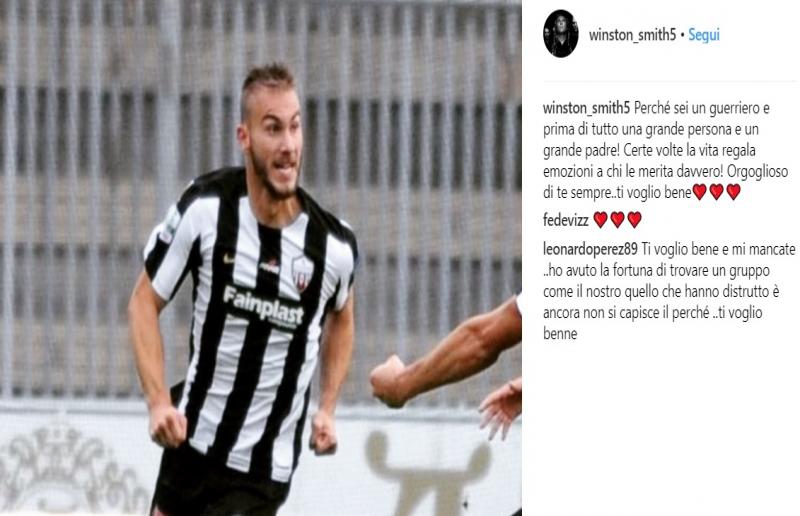The image size is (800, 516).
Task: Click the first heart in the fedevizz comment
Action: (x=601, y=219)
